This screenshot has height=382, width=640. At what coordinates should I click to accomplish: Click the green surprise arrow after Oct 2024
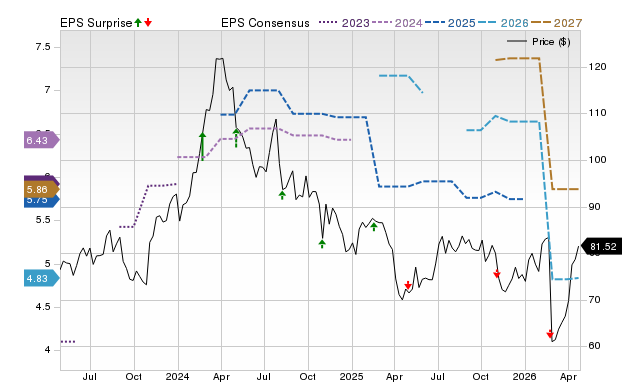point(322,244)
